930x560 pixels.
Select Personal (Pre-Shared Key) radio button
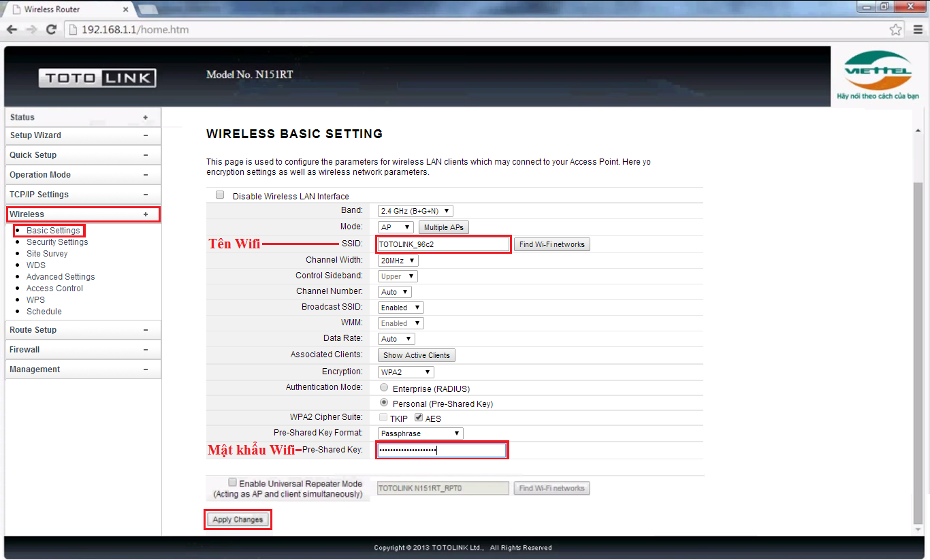tap(384, 403)
